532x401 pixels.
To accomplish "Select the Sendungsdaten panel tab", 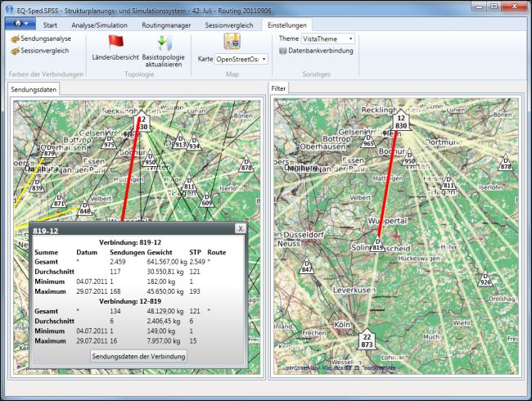I will point(34,89).
